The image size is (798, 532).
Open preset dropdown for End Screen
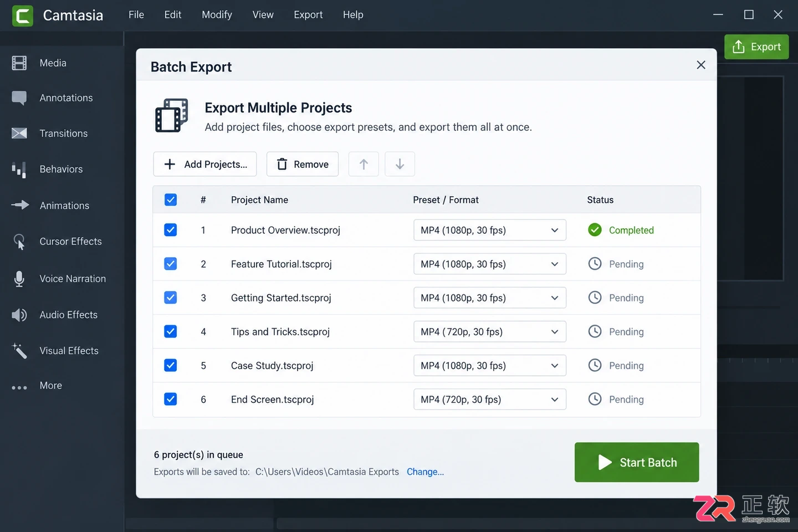(x=490, y=399)
